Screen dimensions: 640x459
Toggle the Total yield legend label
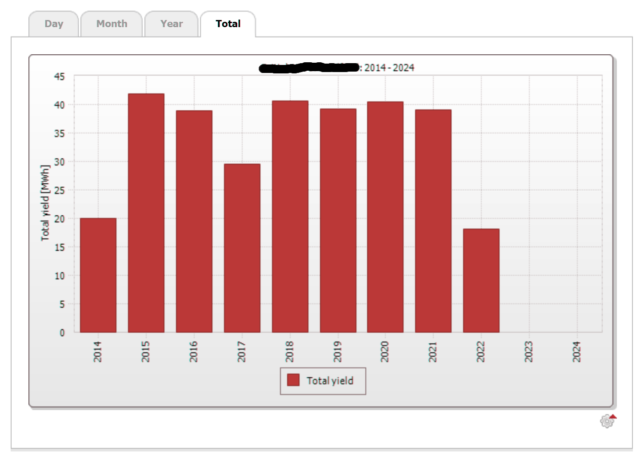(x=330, y=380)
